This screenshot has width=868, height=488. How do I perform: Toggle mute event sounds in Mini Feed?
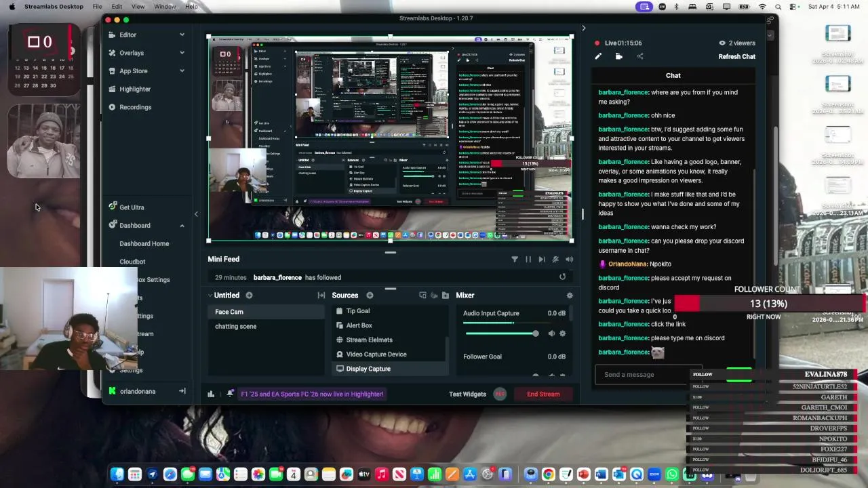coord(555,259)
